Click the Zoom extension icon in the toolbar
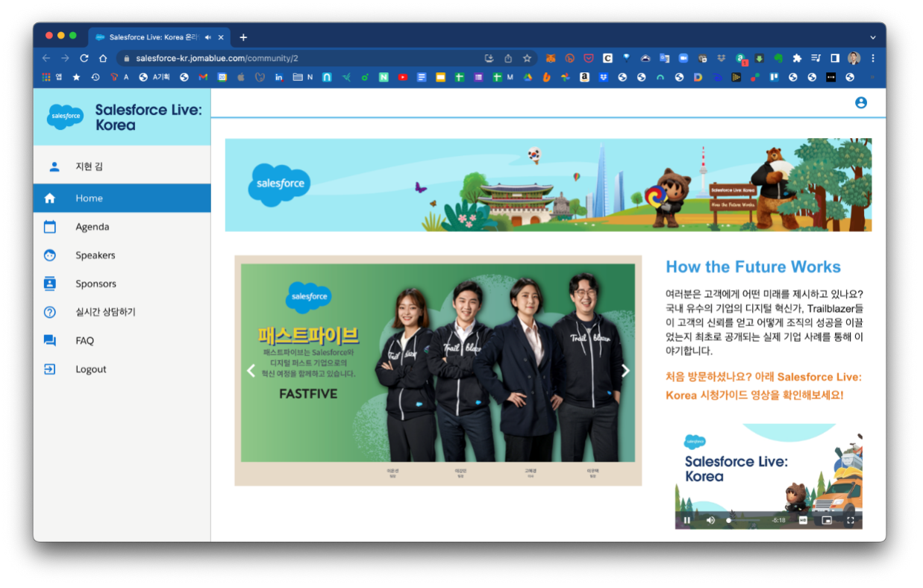 [683, 58]
